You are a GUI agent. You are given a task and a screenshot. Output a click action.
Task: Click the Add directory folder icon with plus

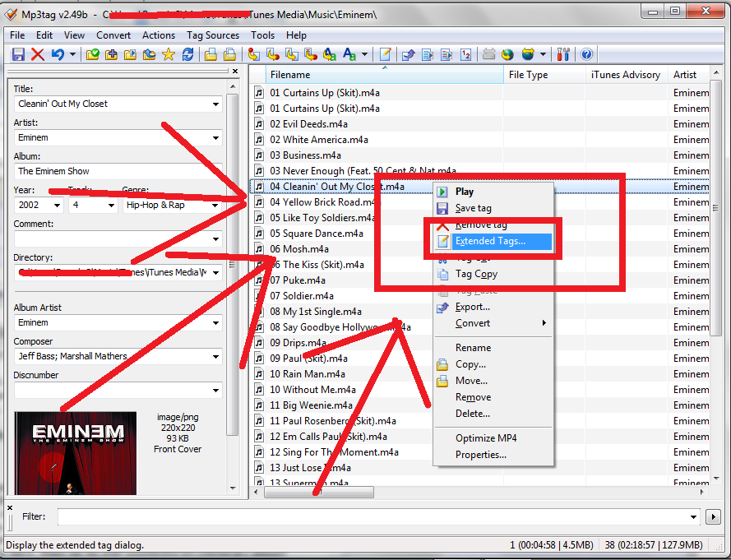point(111,54)
